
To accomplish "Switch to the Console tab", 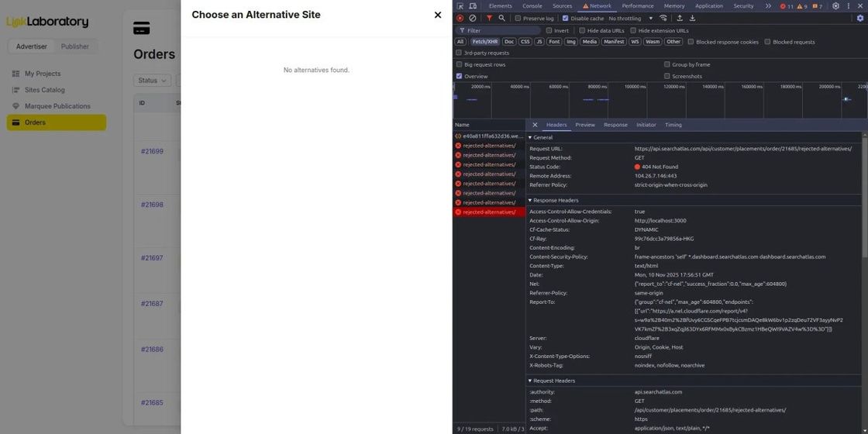I will click(532, 6).
